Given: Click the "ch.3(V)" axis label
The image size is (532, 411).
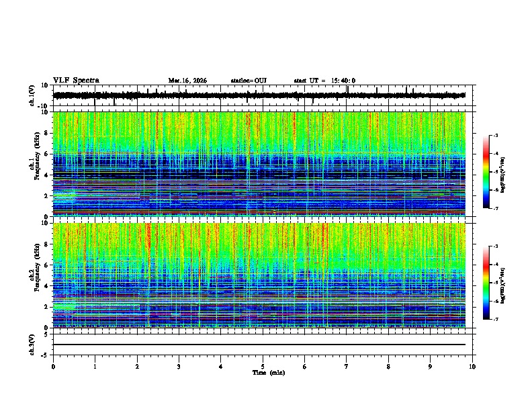Looking at the screenshot, I should 32,345.
